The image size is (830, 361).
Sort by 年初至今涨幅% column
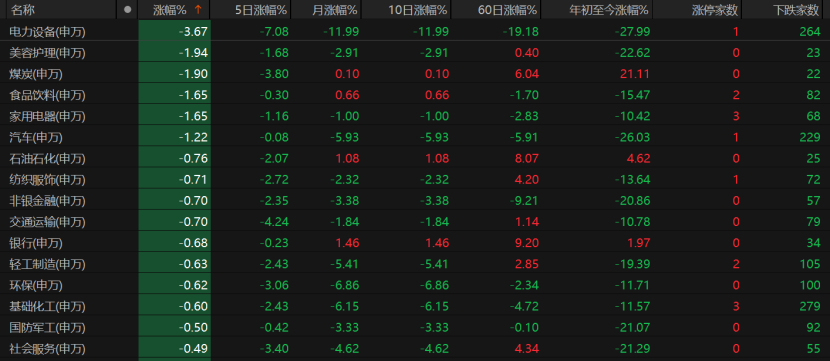click(x=609, y=10)
